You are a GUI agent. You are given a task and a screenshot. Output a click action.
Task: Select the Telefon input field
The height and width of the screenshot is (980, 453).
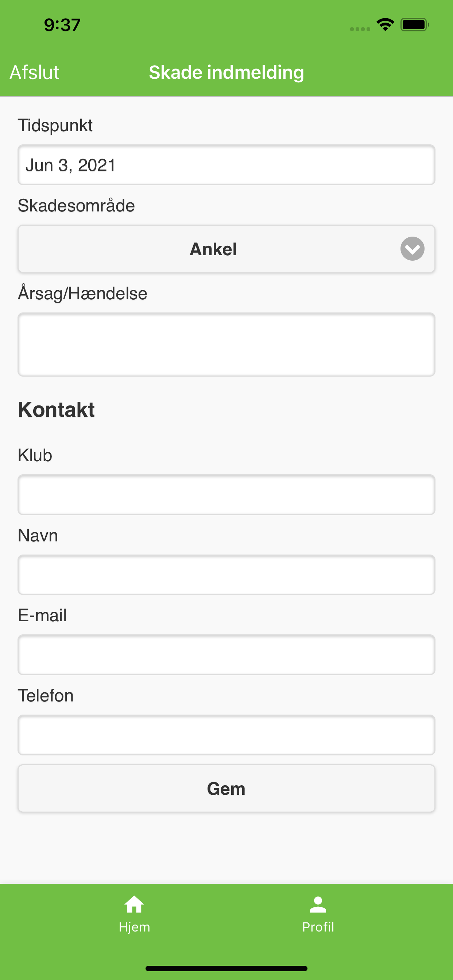pyautogui.click(x=226, y=735)
